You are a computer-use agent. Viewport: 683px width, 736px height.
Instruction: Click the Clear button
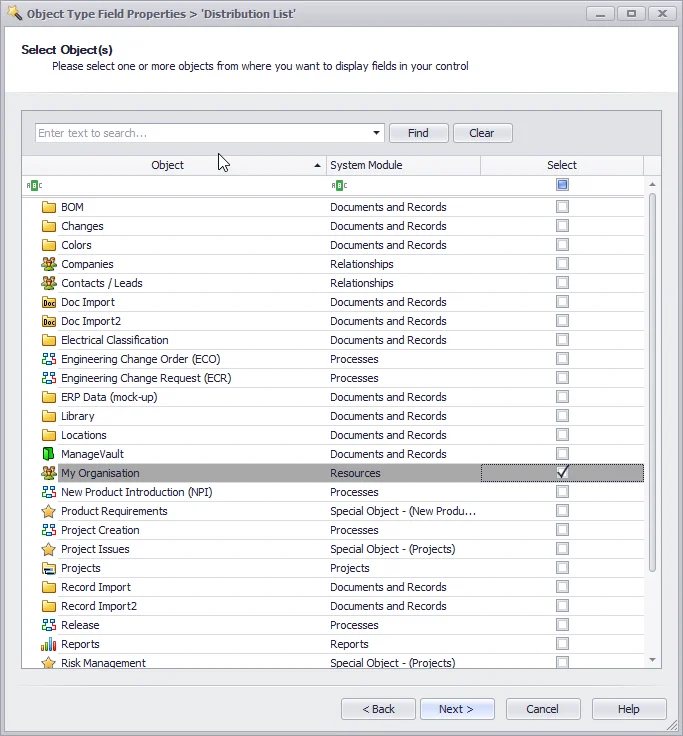pyautogui.click(x=482, y=133)
